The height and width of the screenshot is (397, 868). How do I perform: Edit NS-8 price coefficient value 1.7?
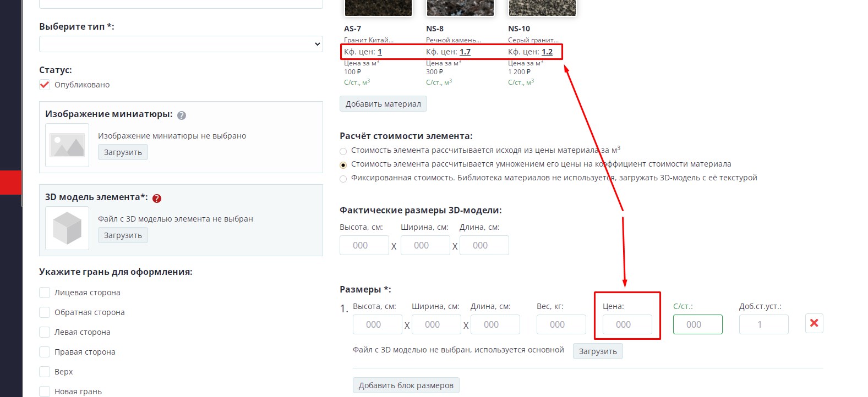coord(465,52)
